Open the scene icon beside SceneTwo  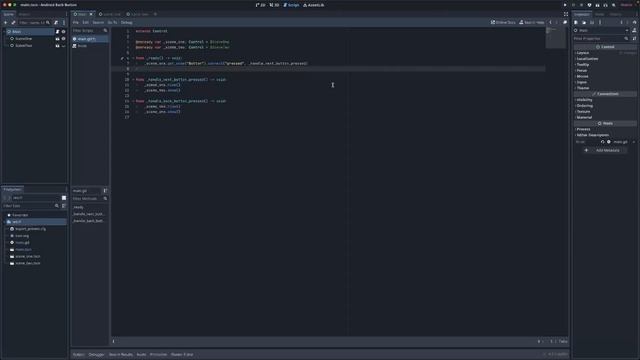point(58,46)
